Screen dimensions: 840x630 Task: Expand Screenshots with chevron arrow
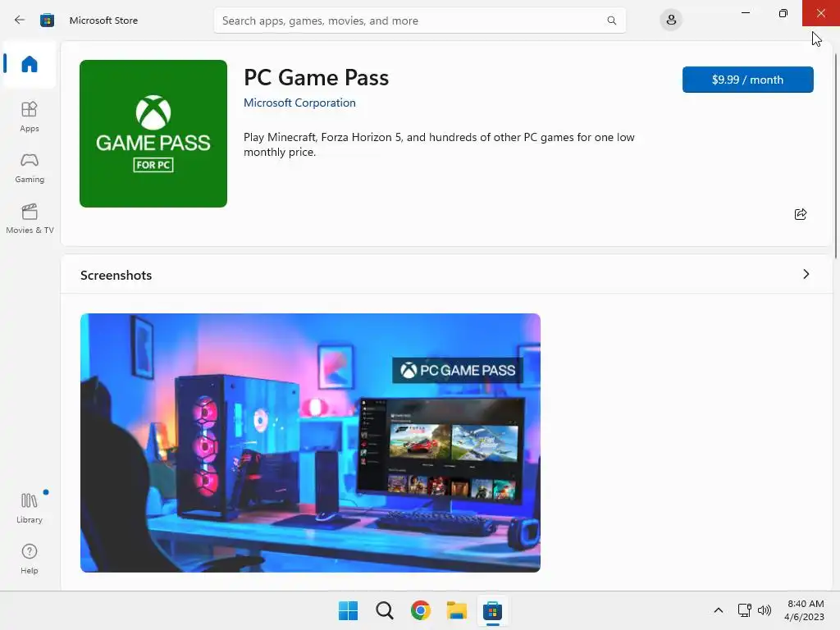(x=806, y=274)
